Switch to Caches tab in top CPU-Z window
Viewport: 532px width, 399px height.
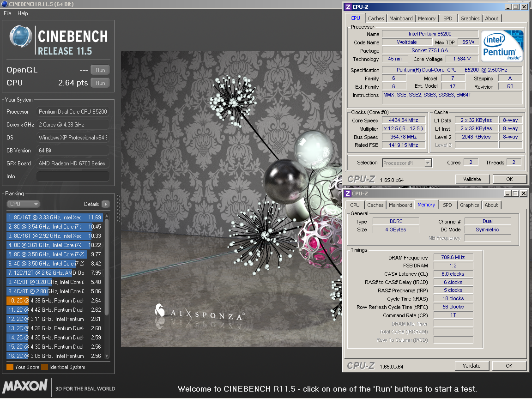pyautogui.click(x=376, y=18)
